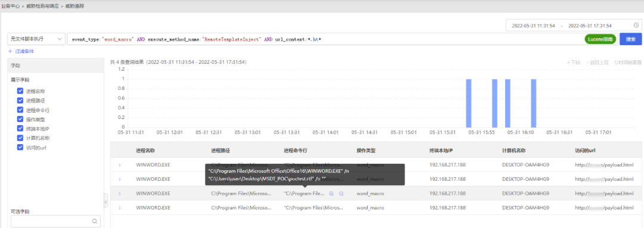Viewport: 644px width, 228px height.
Task: Click the zoom-in magnifier icon in the highlighted row
Action: point(332,193)
